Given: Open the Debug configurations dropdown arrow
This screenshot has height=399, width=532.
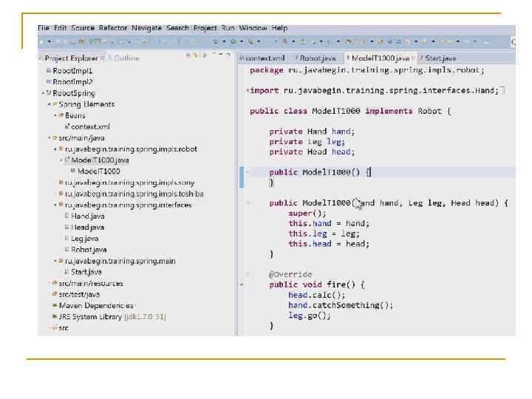Looking at the screenshot, I should click(x=225, y=41).
